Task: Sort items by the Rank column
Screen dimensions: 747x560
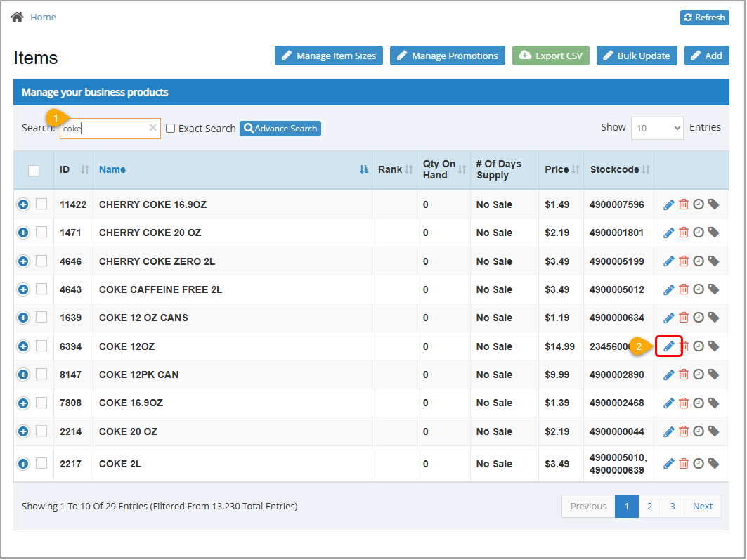Action: [394, 169]
